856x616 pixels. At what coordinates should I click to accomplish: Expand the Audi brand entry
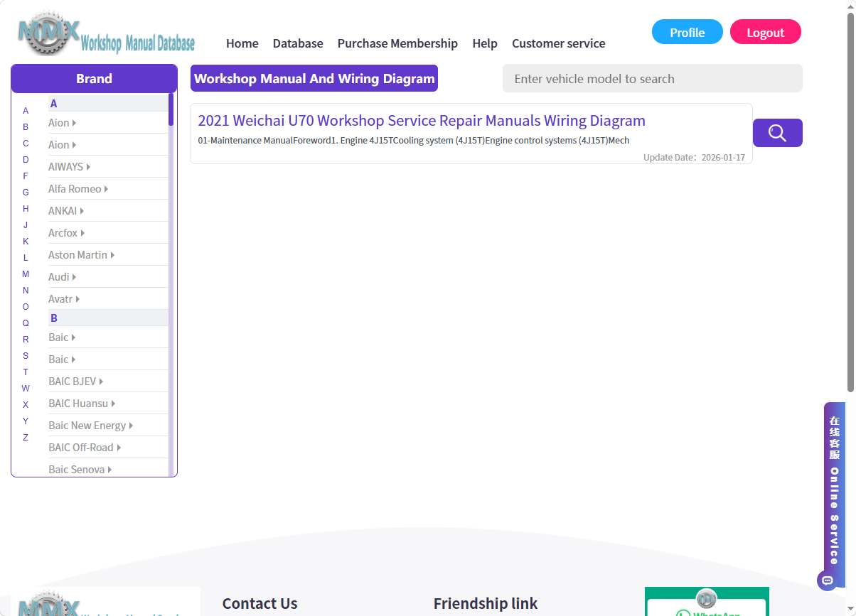pos(62,277)
